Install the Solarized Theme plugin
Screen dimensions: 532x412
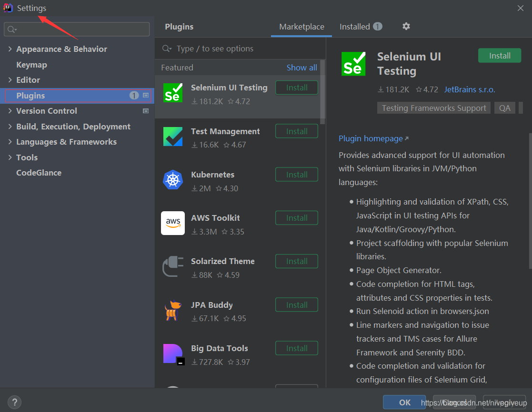[297, 261]
